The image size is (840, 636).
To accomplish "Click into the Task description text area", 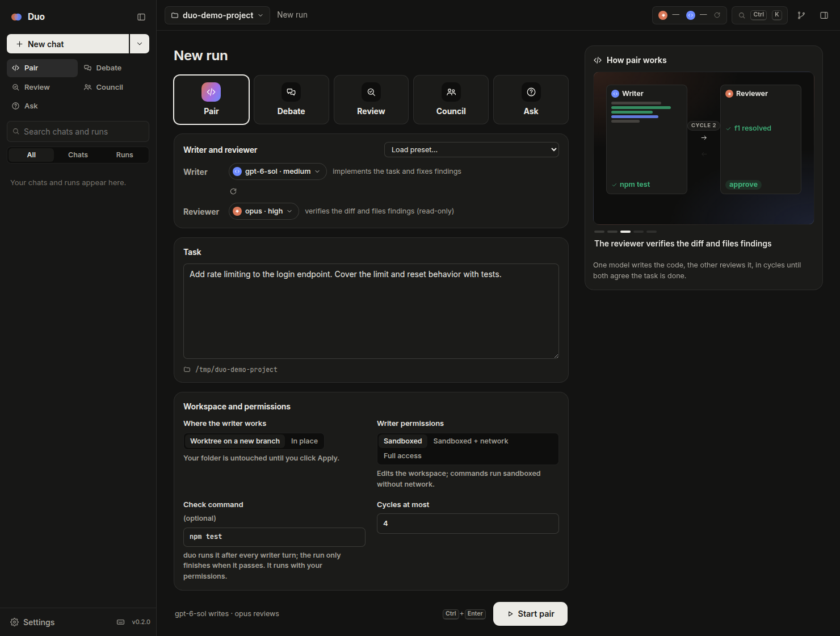I will coord(371,311).
